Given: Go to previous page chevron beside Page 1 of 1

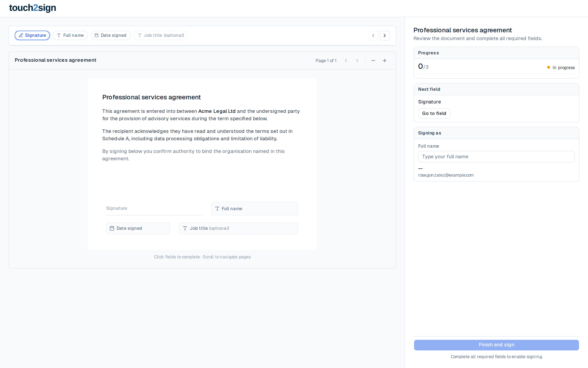Looking at the screenshot, I should tap(346, 61).
